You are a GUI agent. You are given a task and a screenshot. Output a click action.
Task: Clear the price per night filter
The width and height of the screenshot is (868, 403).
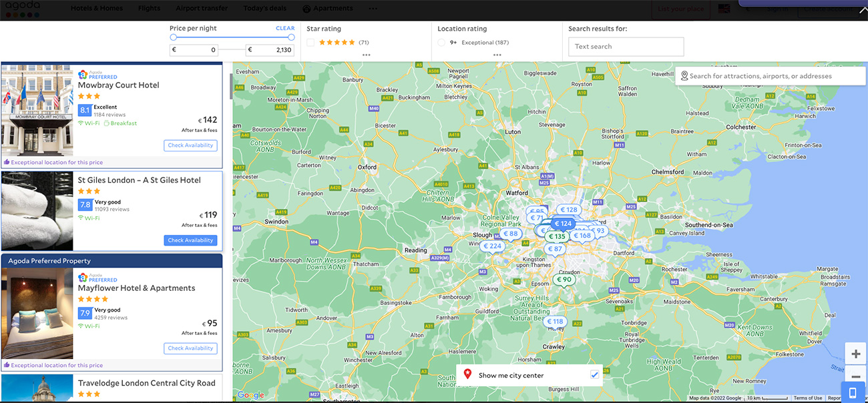point(285,29)
